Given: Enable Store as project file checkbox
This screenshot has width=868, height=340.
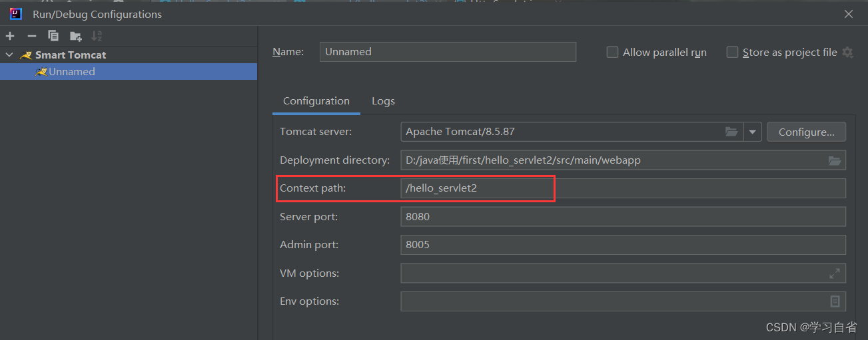Looking at the screenshot, I should click(732, 52).
